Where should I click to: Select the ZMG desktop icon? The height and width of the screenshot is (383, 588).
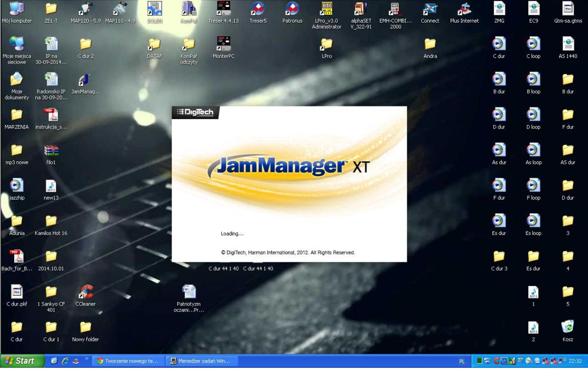pyautogui.click(x=499, y=13)
